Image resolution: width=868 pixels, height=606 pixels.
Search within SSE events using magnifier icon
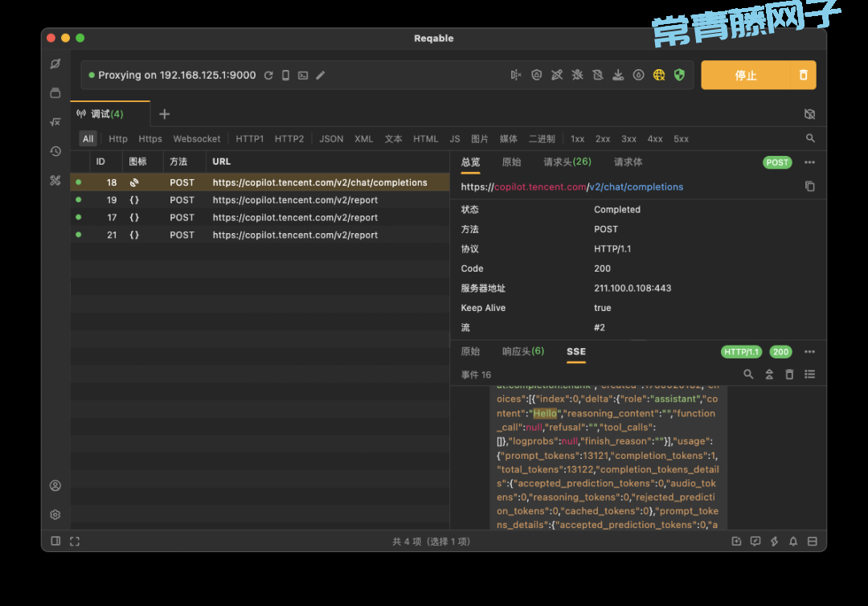pyautogui.click(x=748, y=375)
